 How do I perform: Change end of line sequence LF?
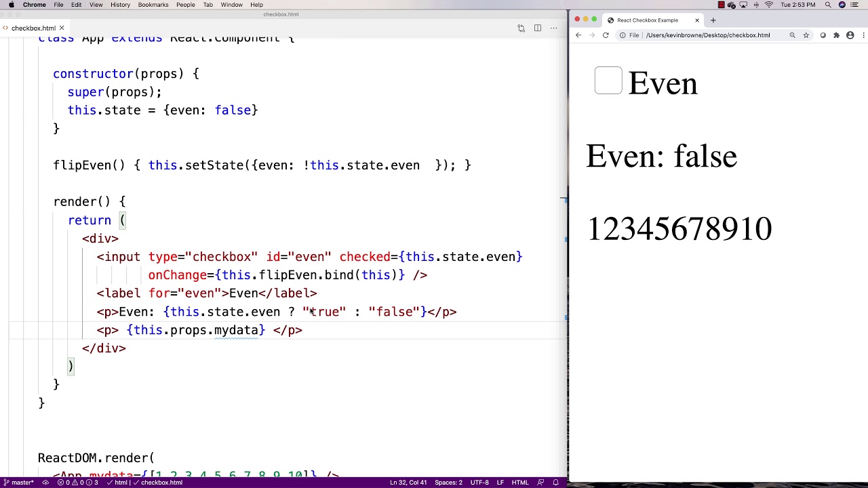coord(500,483)
